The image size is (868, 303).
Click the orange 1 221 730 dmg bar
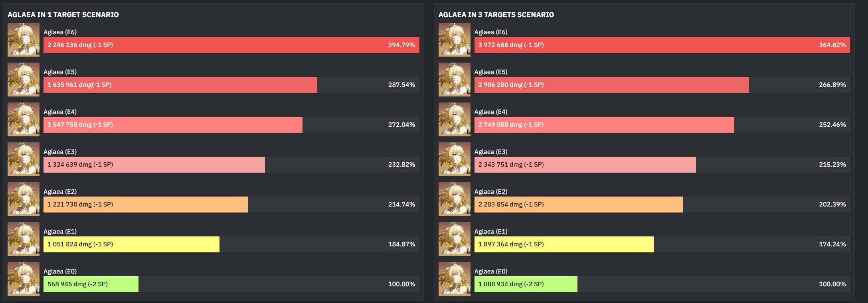coord(146,205)
